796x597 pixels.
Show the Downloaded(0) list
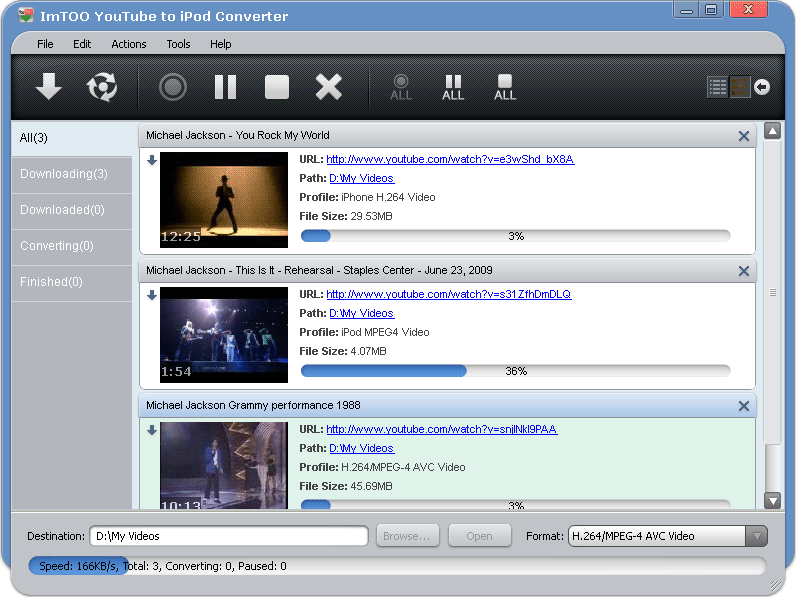click(72, 210)
